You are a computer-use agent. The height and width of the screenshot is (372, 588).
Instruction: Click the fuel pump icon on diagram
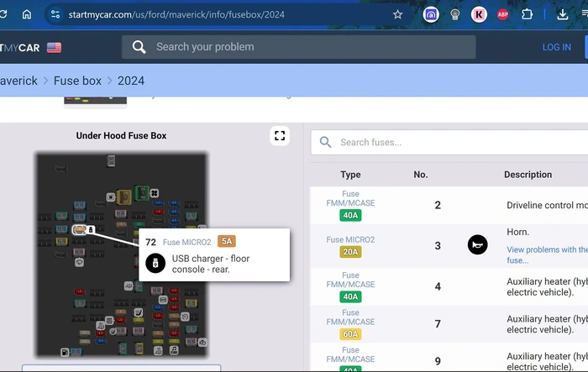tap(65, 352)
